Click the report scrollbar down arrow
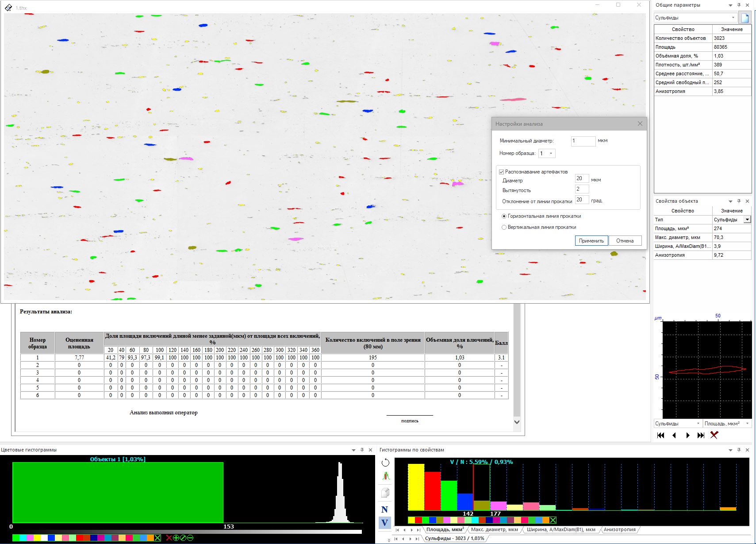 tap(517, 422)
